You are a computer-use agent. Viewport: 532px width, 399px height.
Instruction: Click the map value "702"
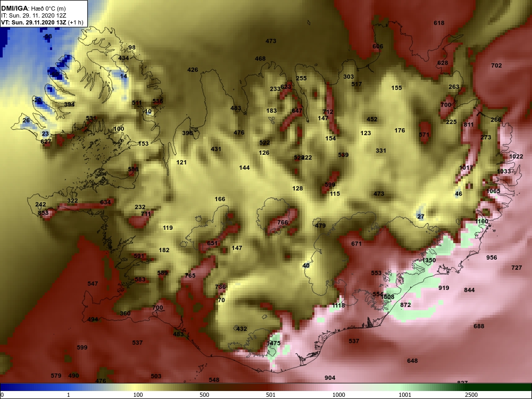click(496, 65)
